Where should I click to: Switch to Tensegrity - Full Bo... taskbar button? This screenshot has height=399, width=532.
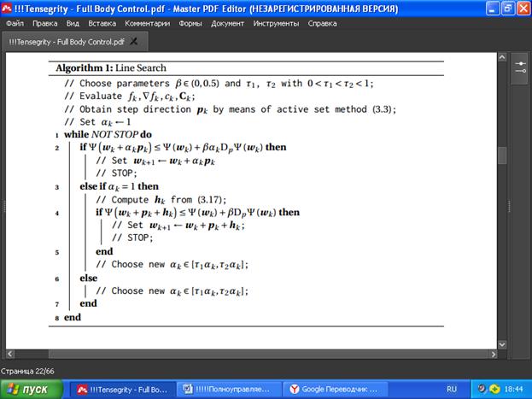click(123, 389)
